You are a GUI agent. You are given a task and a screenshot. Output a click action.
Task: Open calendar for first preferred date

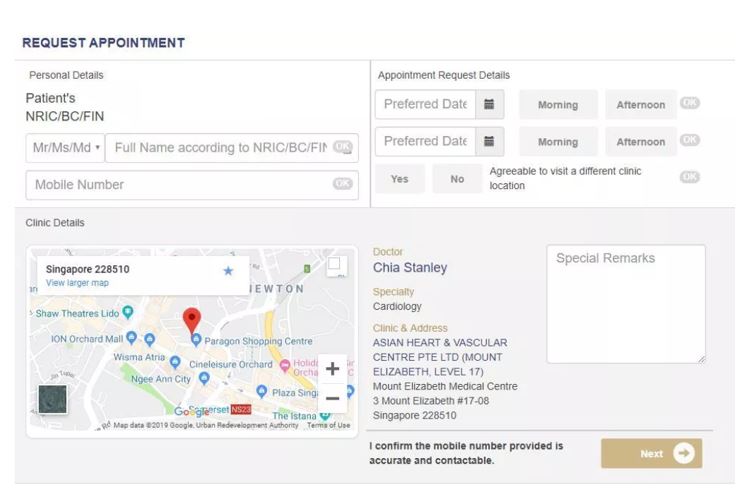coord(489,104)
